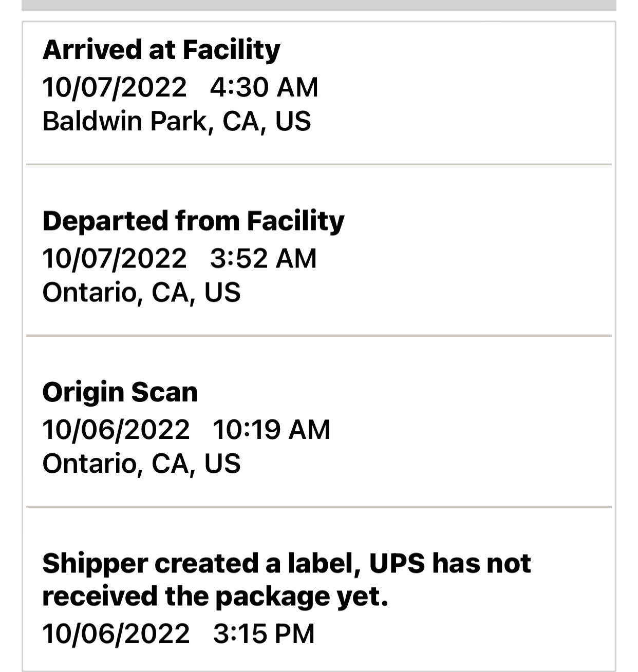This screenshot has height=672, width=638.
Task: Tap the date 10/07/2022 in Arrived entry
Action: (x=115, y=87)
